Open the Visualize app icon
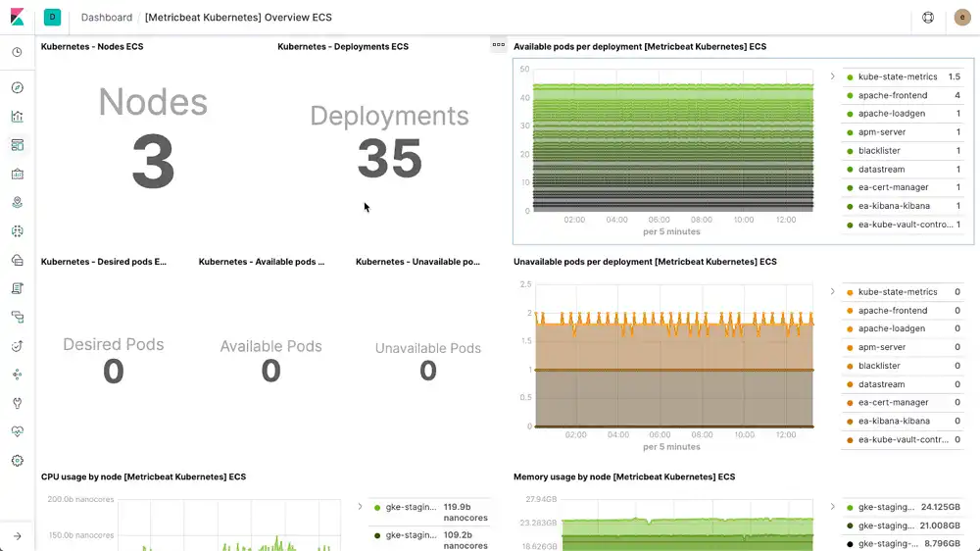Image resolution: width=980 pixels, height=551 pixels. (x=17, y=117)
